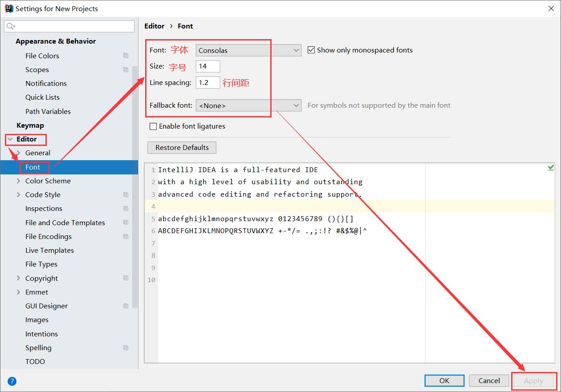Expand the Color Scheme node
Image resolution: width=561 pixels, height=392 pixels.
[x=18, y=181]
